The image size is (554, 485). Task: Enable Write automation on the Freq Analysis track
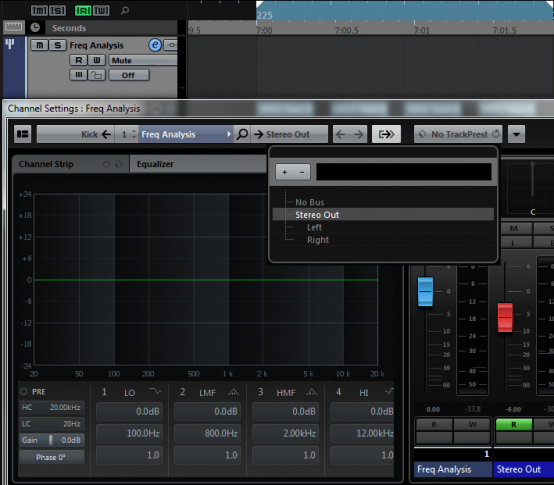click(96, 60)
